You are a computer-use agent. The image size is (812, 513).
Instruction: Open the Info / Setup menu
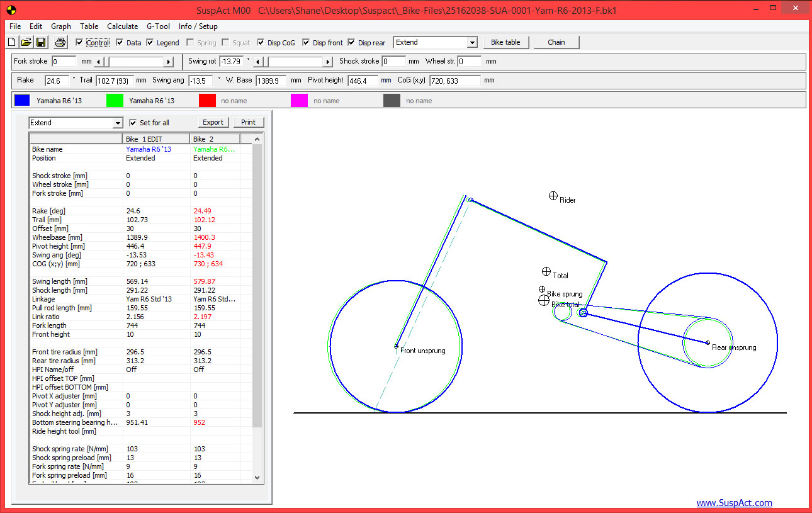(x=198, y=26)
